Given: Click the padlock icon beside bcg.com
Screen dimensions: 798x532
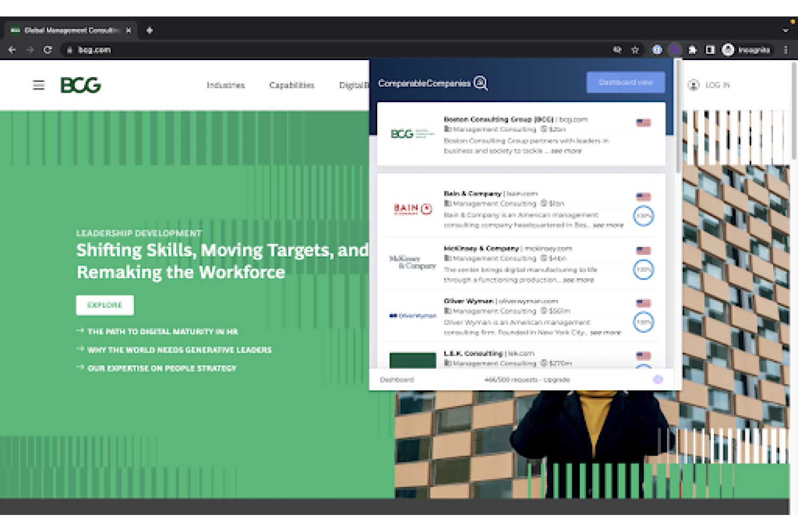Looking at the screenshot, I should click(x=69, y=50).
